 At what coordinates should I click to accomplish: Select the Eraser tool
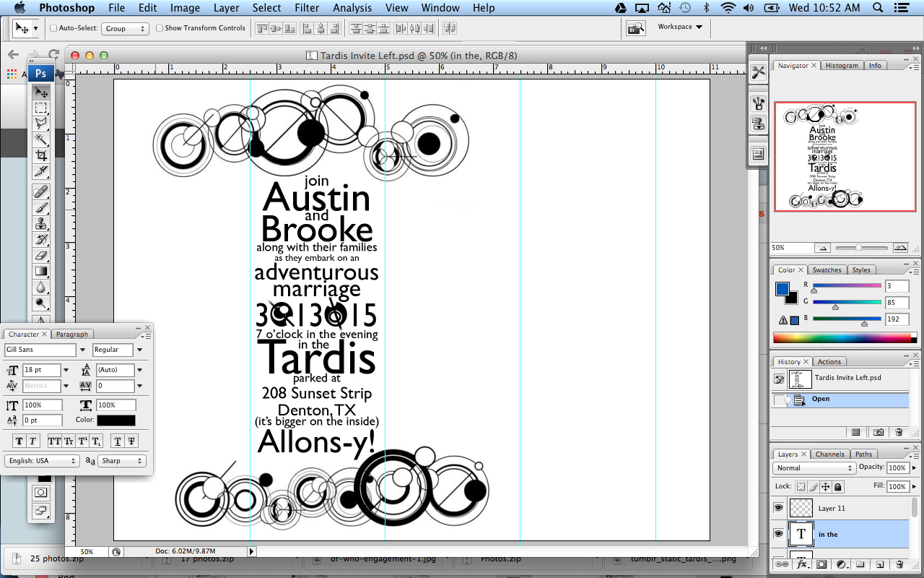(41, 255)
